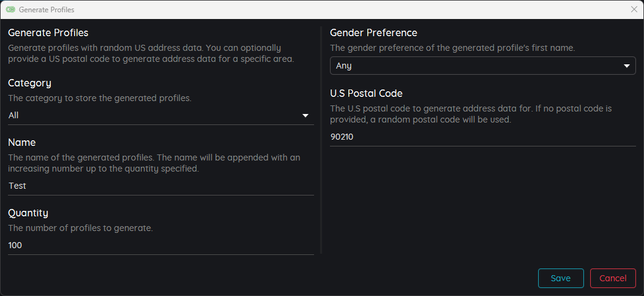Screen dimensions: 644x296
Task: Click the Quantity section label
Action: pyautogui.click(x=28, y=213)
